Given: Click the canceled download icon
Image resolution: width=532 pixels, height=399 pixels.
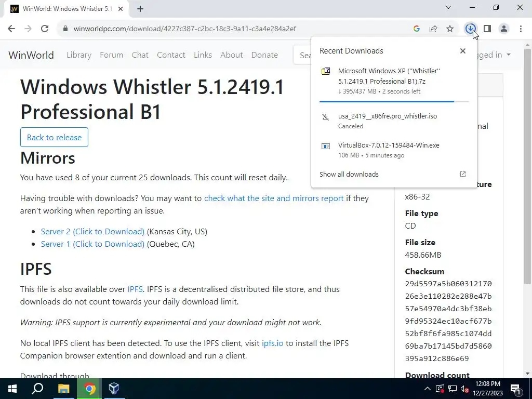Looking at the screenshot, I should click(326, 117).
